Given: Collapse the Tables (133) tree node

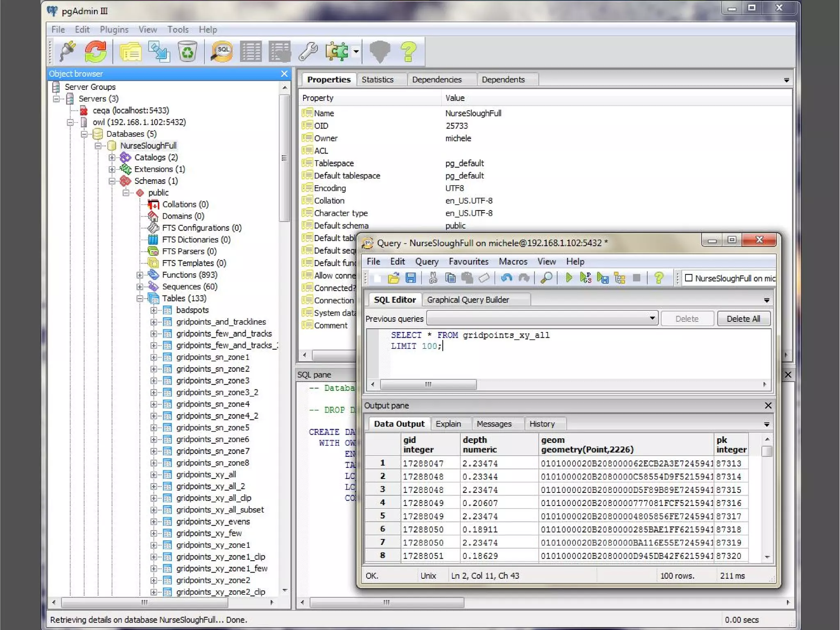Looking at the screenshot, I should (140, 298).
